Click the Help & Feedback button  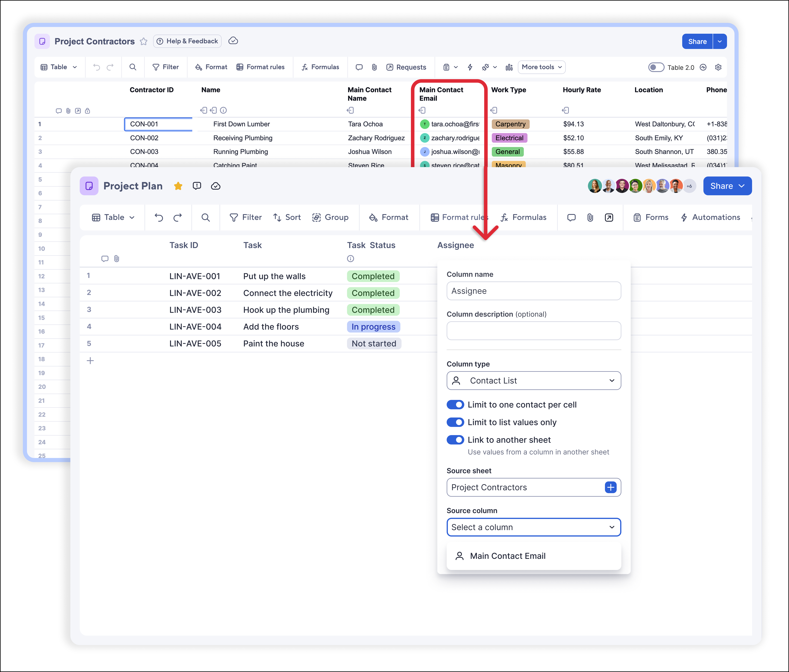coord(187,41)
